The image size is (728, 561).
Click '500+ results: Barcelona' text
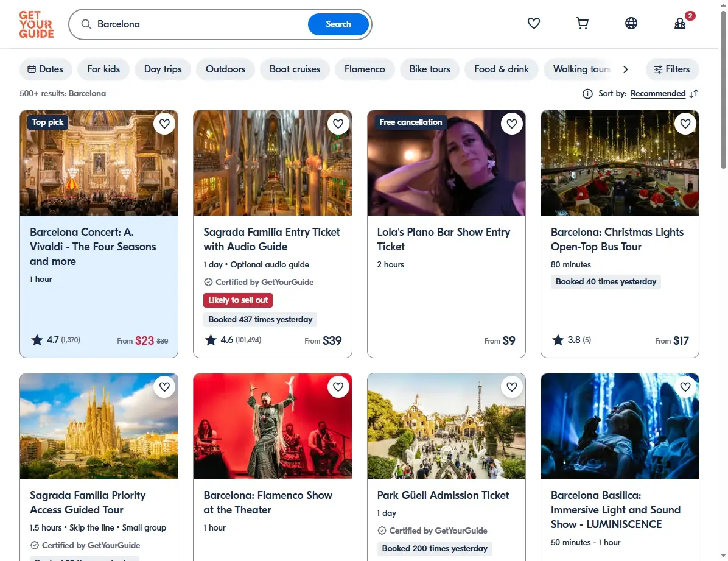pos(63,93)
